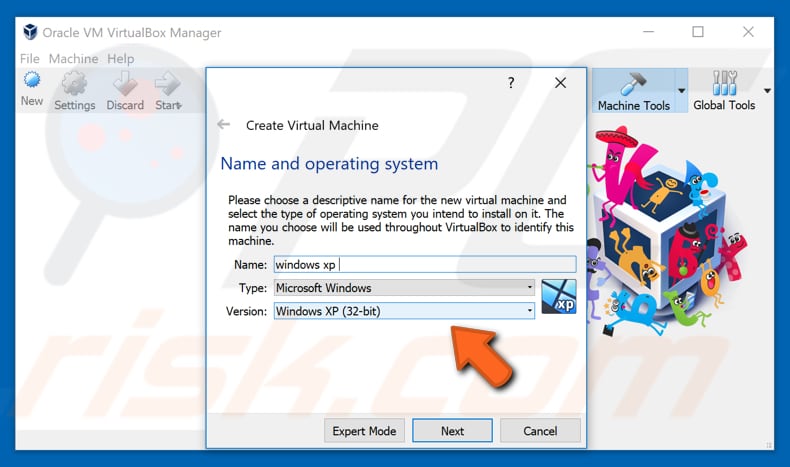
Task: Open the Machine menu
Action: 73,58
